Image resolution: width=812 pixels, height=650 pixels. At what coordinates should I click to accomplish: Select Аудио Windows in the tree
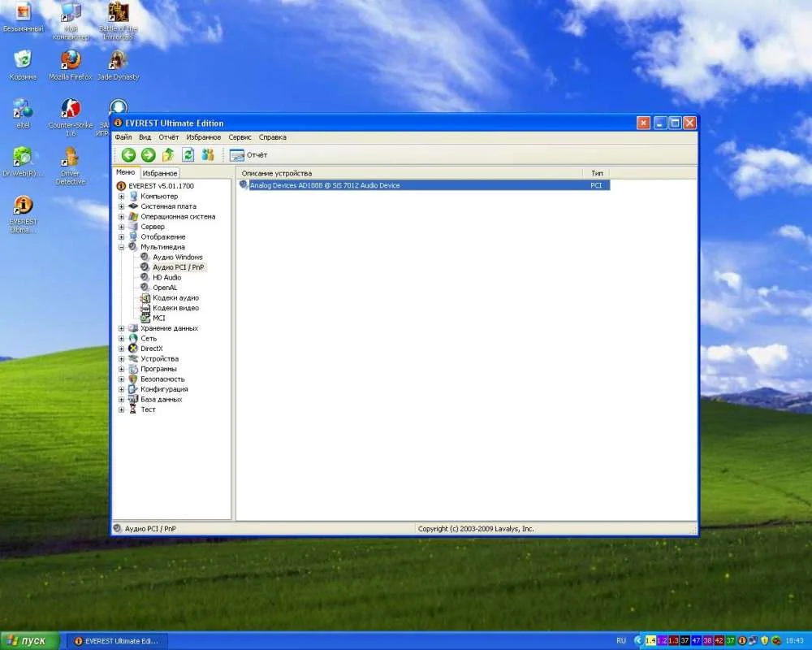(x=178, y=257)
